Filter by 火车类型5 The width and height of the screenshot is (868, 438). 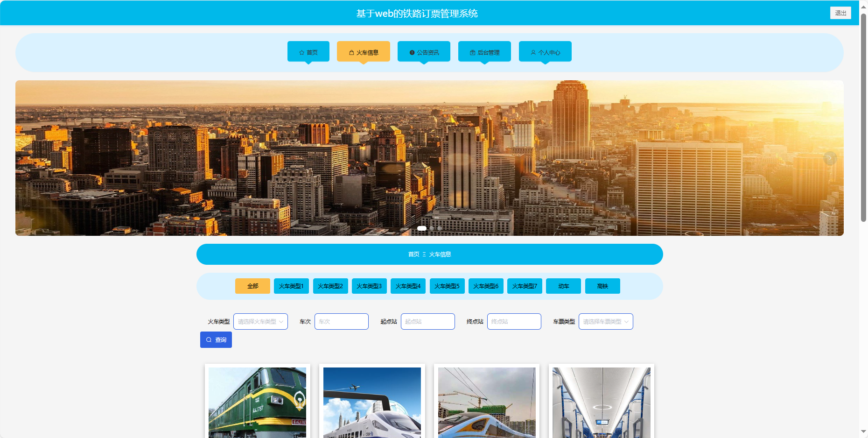[447, 286]
